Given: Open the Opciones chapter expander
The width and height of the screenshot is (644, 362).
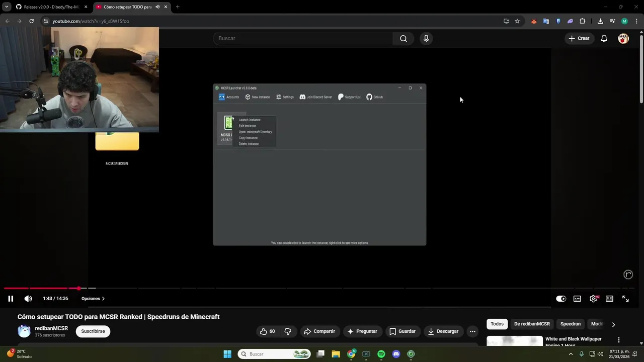Looking at the screenshot, I should [93, 299].
